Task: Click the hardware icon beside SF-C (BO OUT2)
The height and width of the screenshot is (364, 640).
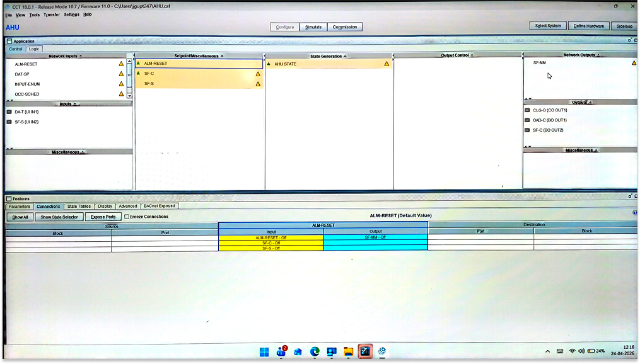Action: tap(527, 130)
